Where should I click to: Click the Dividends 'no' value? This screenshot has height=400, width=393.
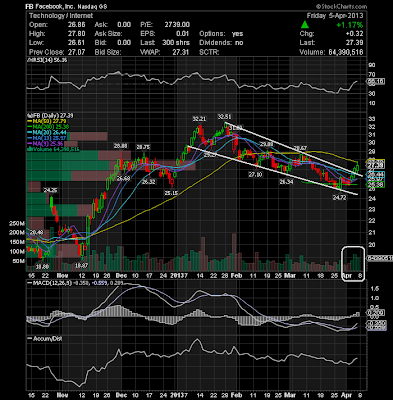239,43
